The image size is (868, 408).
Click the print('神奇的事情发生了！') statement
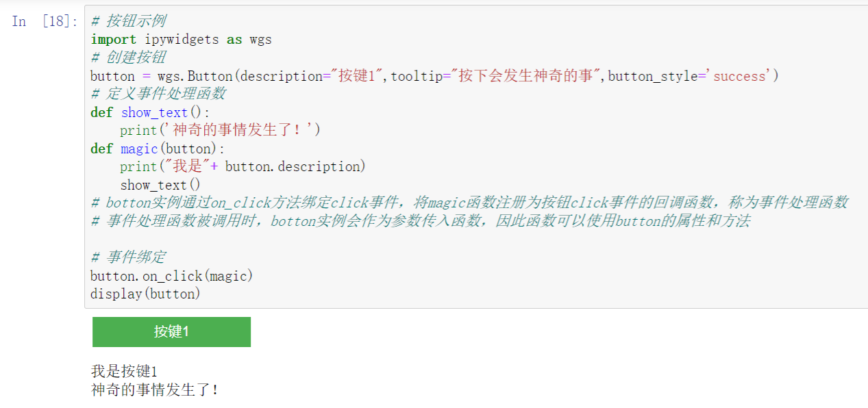(220, 130)
